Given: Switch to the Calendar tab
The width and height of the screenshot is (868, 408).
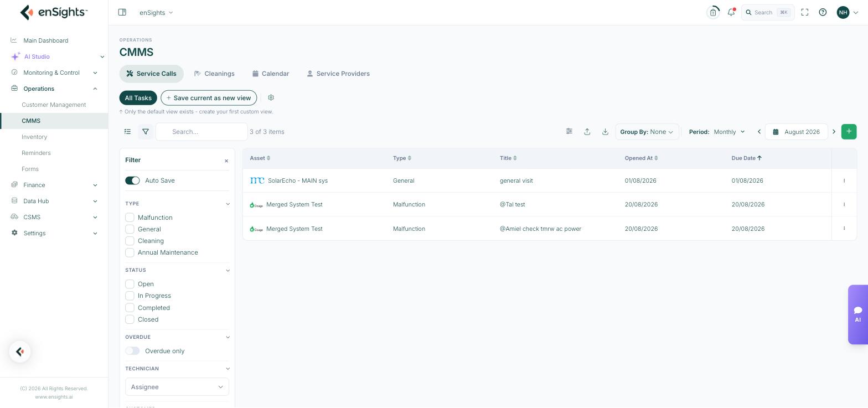Looking at the screenshot, I should 271,74.
